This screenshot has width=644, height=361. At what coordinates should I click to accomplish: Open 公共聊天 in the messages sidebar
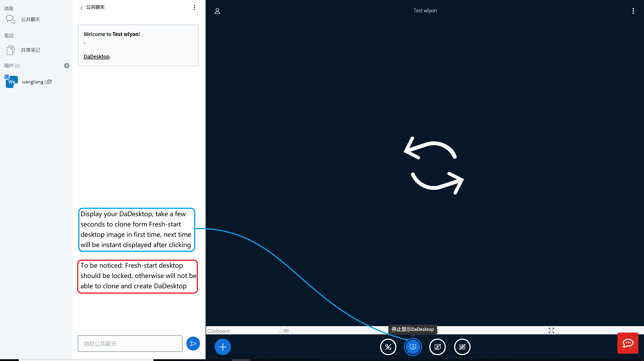[x=30, y=19]
